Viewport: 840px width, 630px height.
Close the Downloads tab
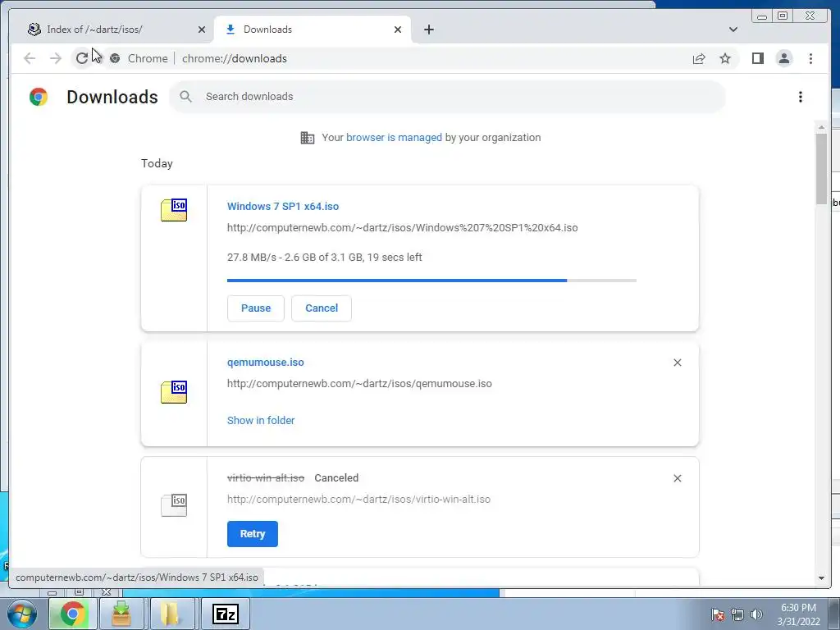(x=398, y=30)
